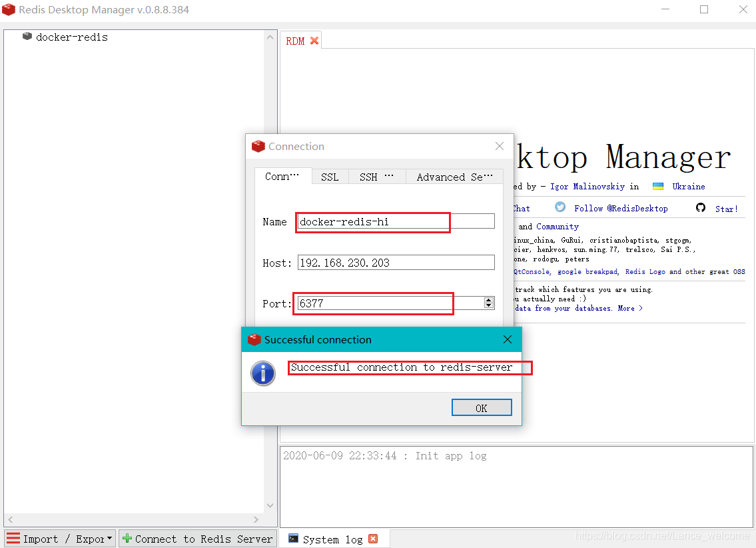Select the Conn tab in Connection dialog

pyautogui.click(x=282, y=177)
